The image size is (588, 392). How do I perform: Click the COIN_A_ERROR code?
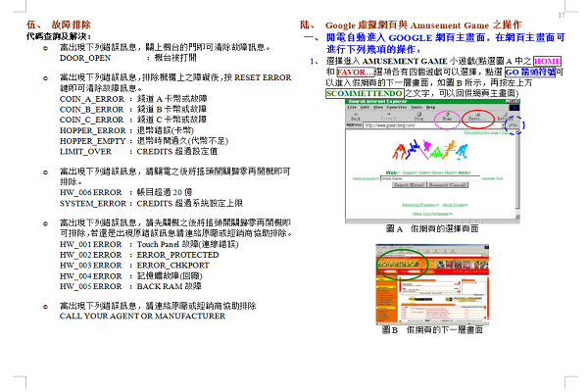click(x=92, y=99)
